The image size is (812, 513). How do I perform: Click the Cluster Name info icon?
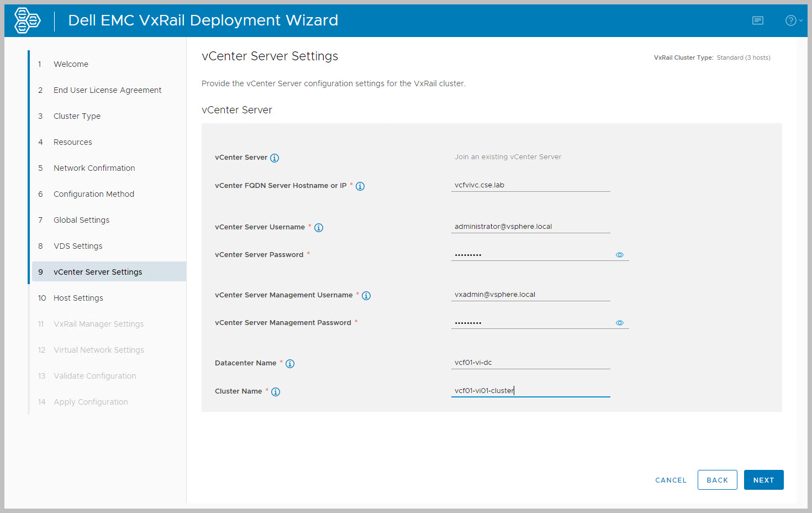(x=276, y=392)
